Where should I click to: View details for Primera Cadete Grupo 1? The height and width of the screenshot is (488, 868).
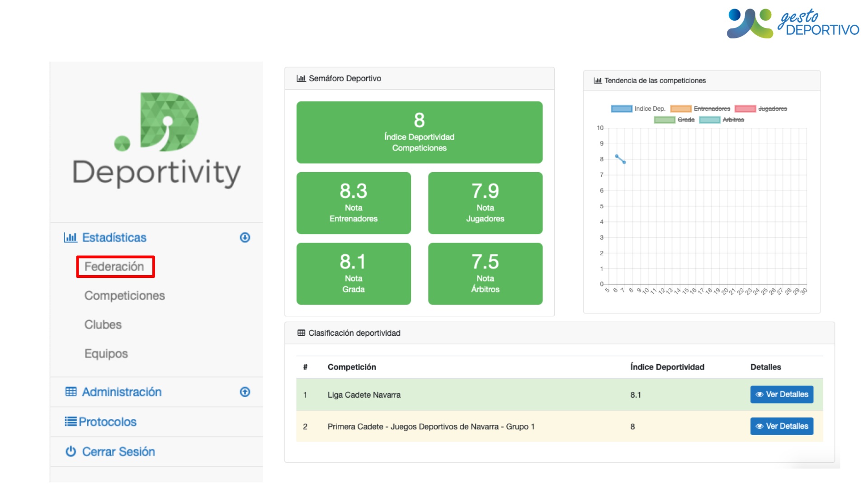click(782, 426)
